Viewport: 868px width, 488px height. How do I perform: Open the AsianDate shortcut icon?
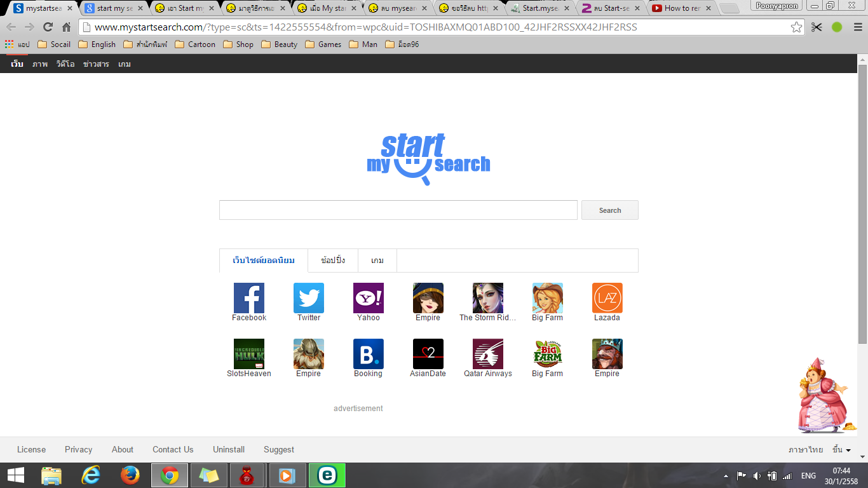[x=428, y=354]
